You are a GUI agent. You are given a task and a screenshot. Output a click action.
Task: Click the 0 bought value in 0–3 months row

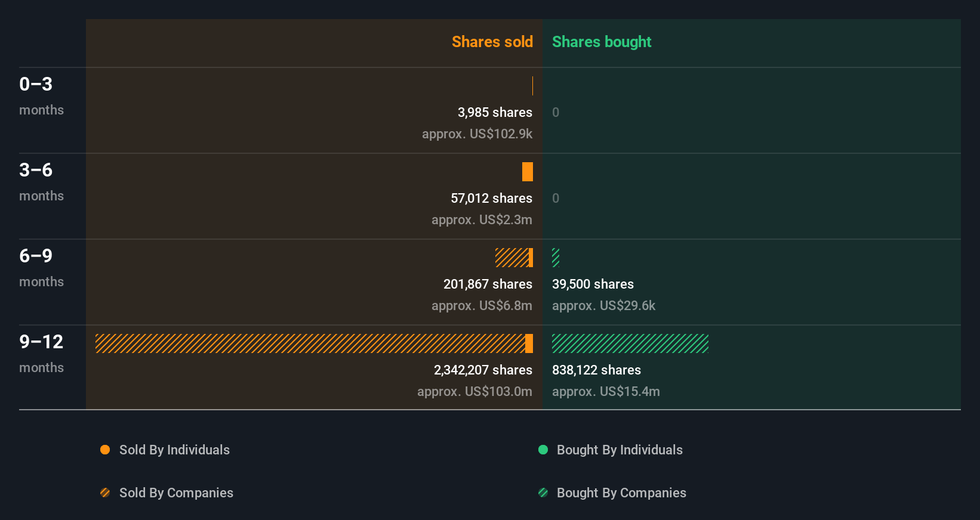click(556, 112)
